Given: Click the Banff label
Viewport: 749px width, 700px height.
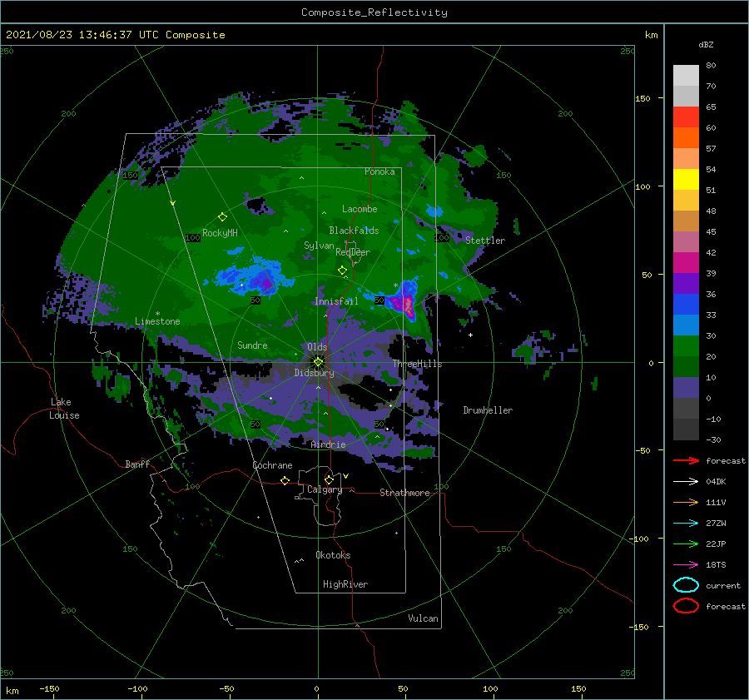Looking at the screenshot, I should (137, 464).
